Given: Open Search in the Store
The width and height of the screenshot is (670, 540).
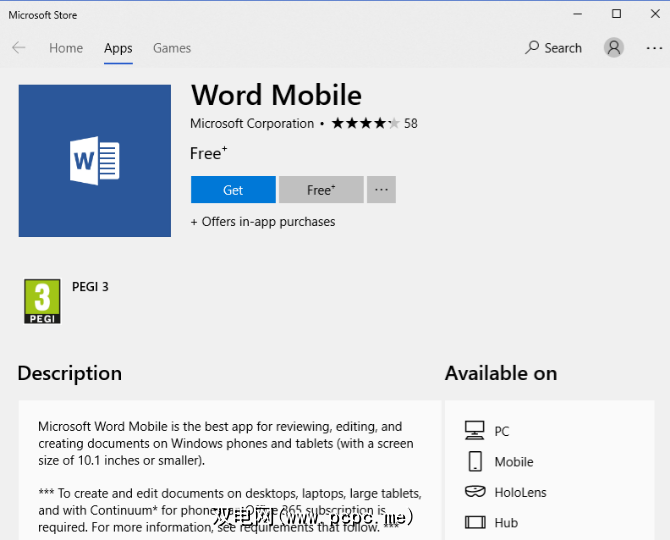Looking at the screenshot, I should pos(553,47).
